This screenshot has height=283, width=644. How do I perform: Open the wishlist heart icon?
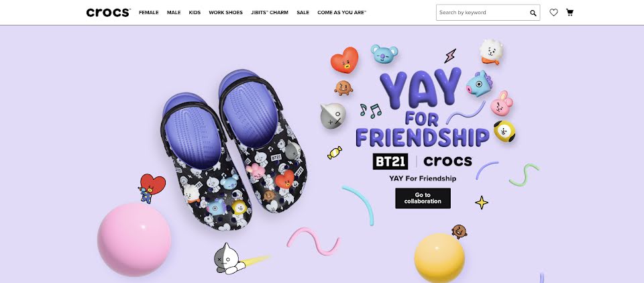(x=553, y=12)
